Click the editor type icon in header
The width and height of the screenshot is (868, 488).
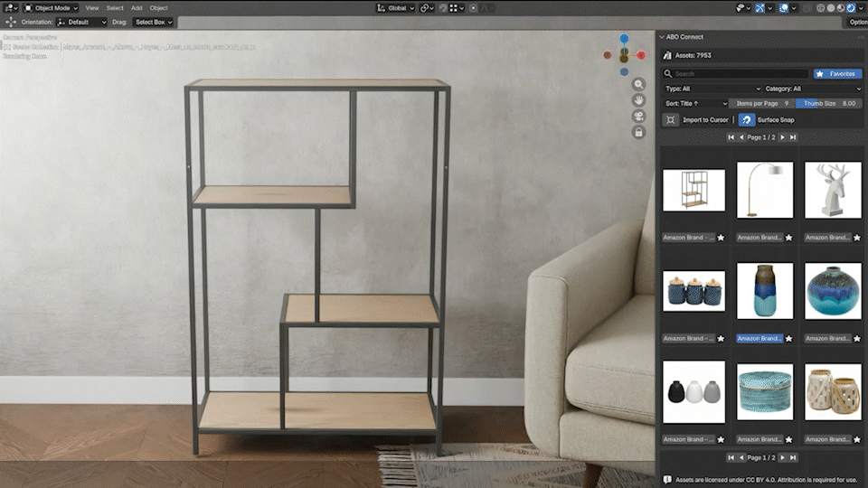pyautogui.click(x=11, y=8)
